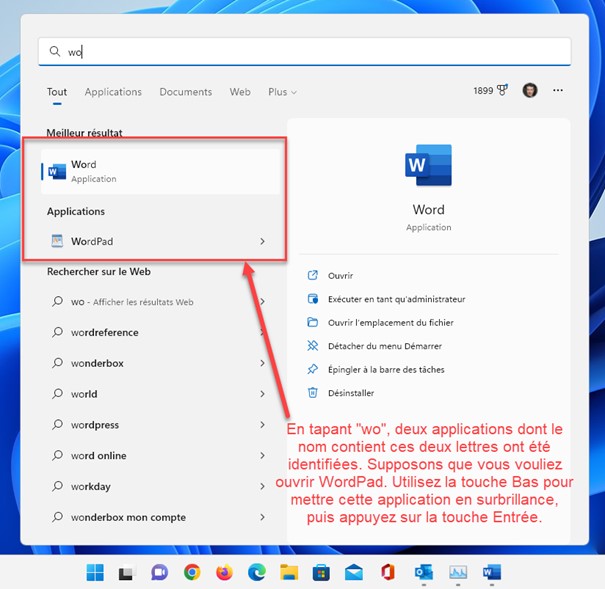
Task: Open the Word best result
Action: pyautogui.click(x=150, y=171)
